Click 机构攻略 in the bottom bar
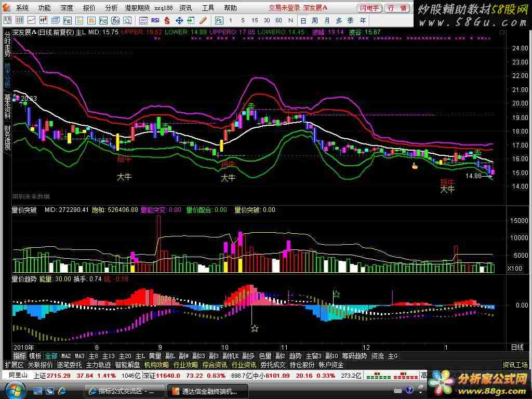 click(156, 365)
